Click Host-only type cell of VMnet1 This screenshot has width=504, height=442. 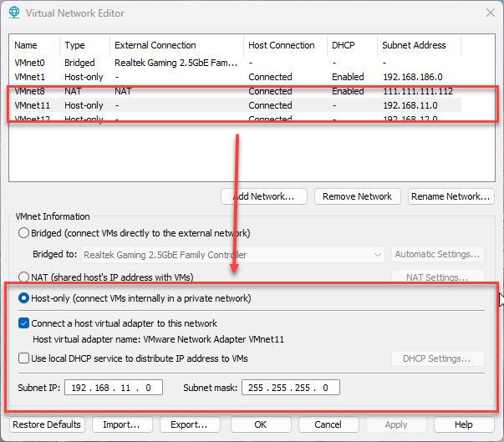[84, 77]
